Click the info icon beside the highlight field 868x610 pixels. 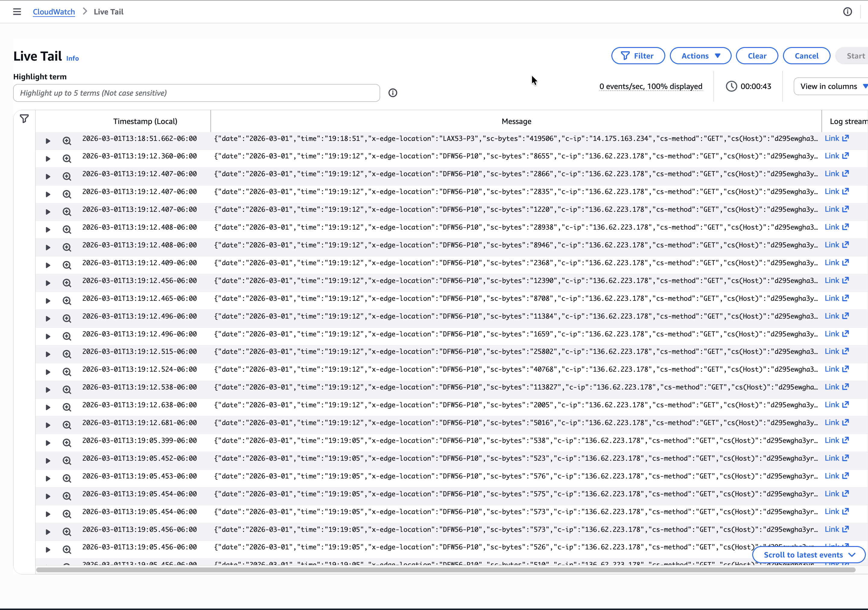tap(393, 93)
